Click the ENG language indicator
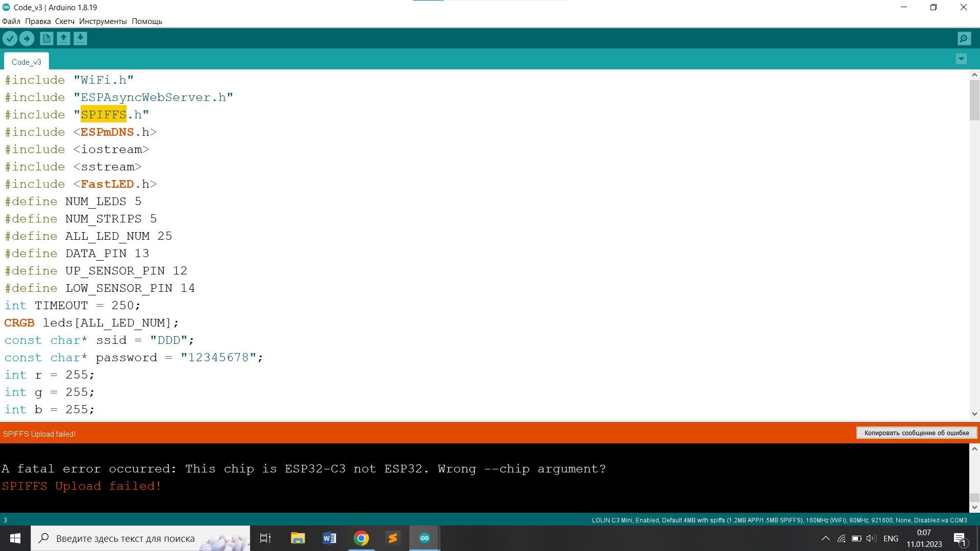980x551 pixels. click(x=891, y=538)
